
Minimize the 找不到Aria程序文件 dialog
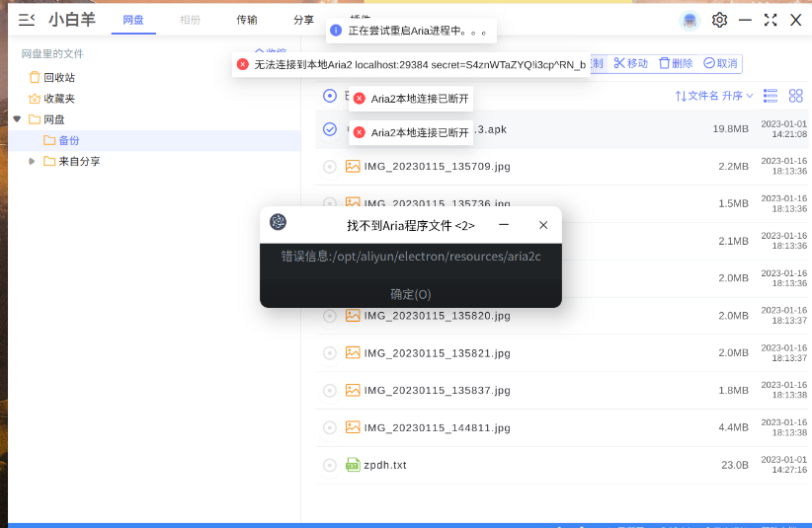(504, 225)
